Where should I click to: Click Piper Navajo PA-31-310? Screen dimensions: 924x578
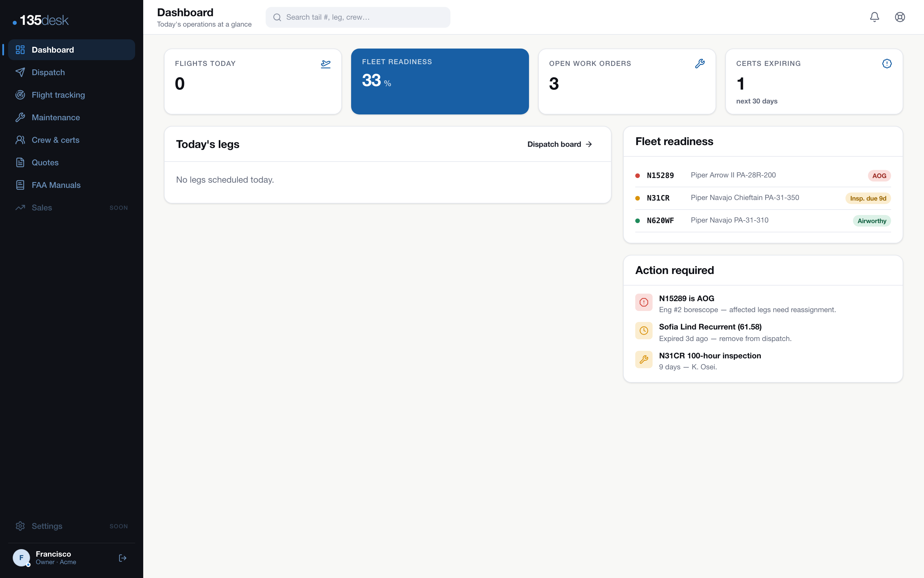729,220
